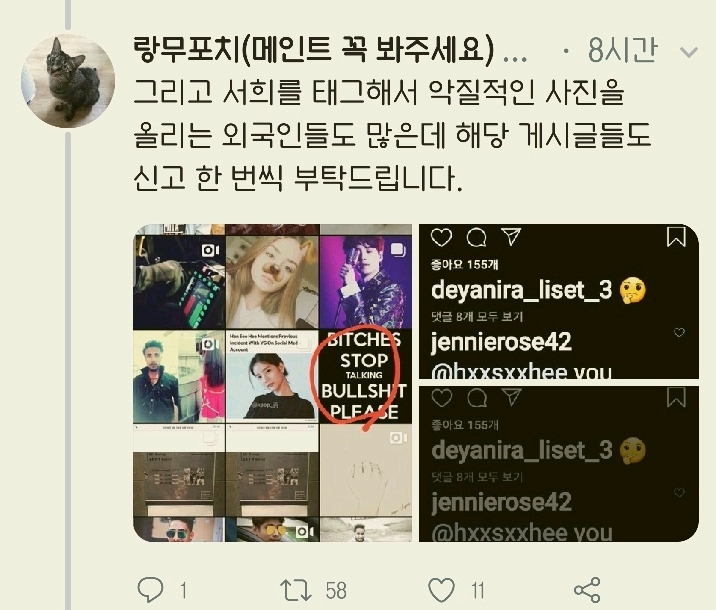Open the cat profile avatar
Image resolution: width=716 pixels, height=610 pixels.
(x=68, y=81)
